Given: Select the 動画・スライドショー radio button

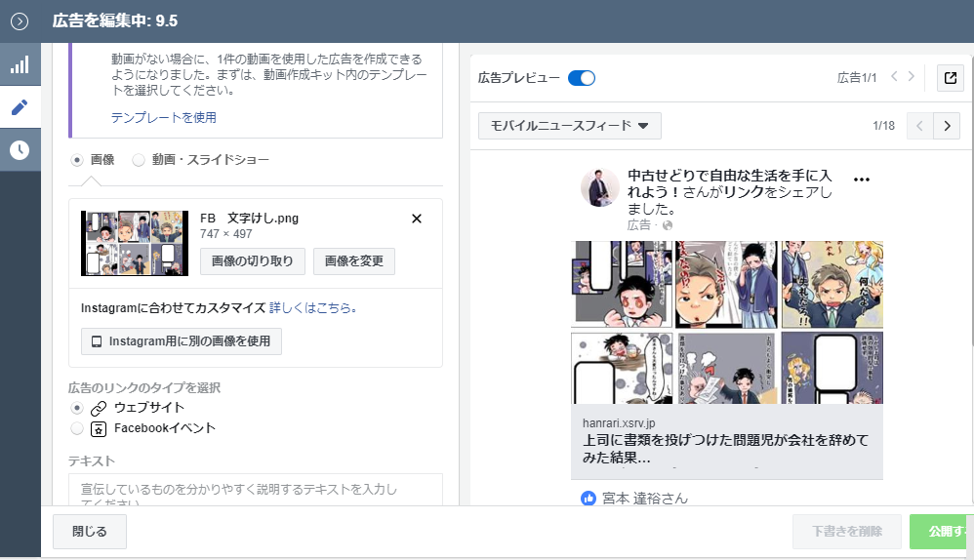Looking at the screenshot, I should pos(138,159).
